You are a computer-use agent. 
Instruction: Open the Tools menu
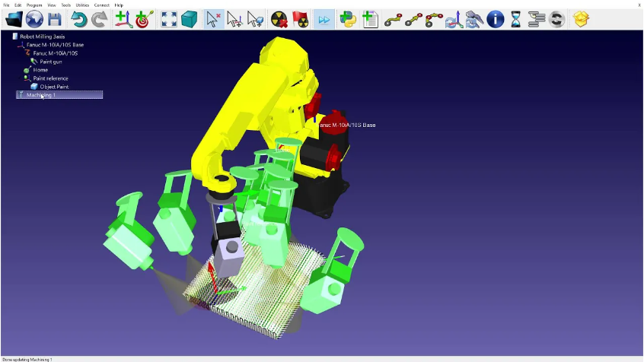[65, 5]
